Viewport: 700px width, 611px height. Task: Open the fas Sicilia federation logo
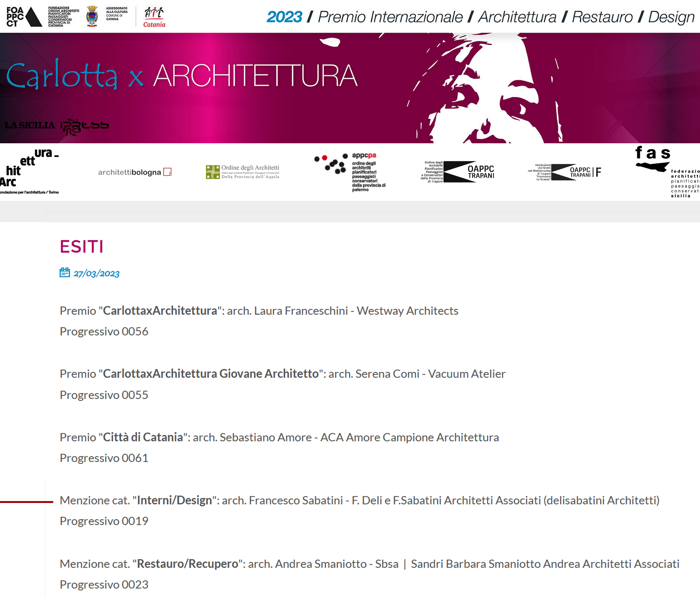[x=667, y=172]
